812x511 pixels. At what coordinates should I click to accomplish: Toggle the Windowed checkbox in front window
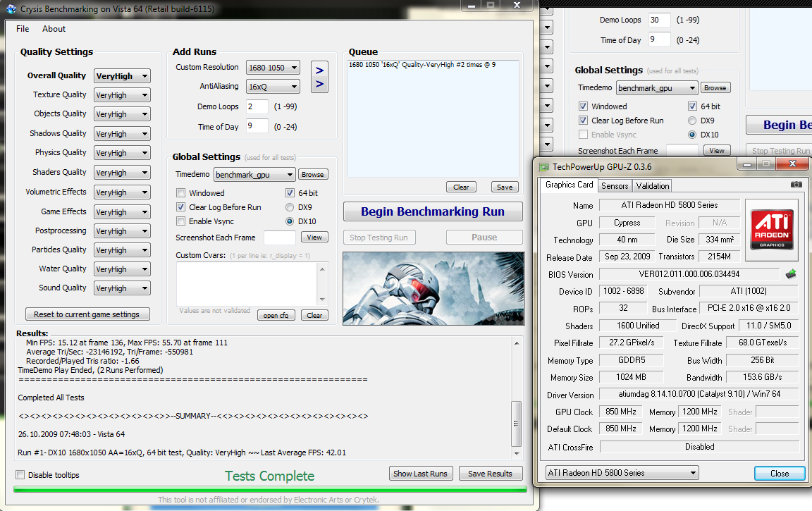180,193
